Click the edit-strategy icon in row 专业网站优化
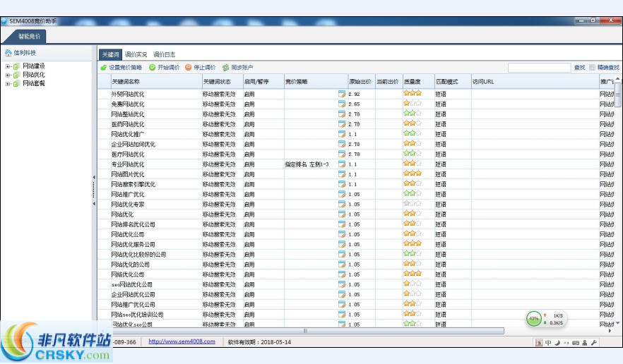This screenshot has height=364, width=623. click(x=342, y=164)
